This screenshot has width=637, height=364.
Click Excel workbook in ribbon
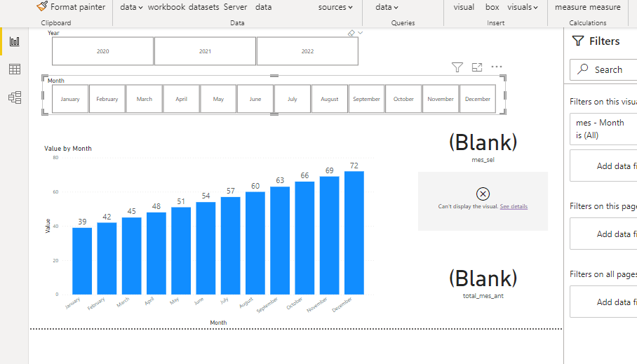click(x=166, y=7)
